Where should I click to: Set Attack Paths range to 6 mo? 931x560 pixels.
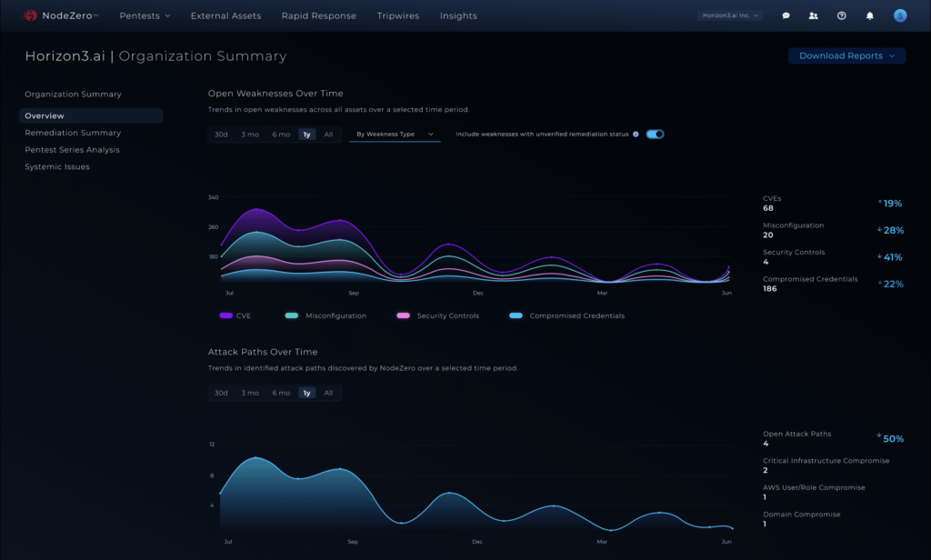click(281, 393)
